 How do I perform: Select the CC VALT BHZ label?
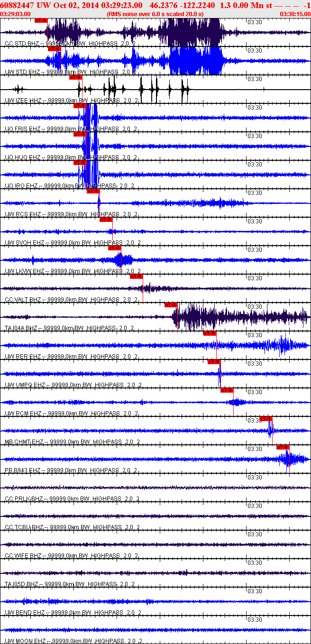coord(72,300)
